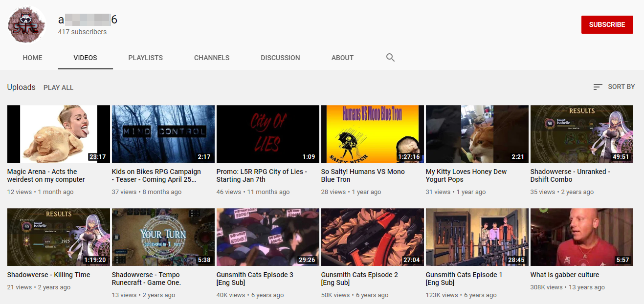Image resolution: width=644 pixels, height=304 pixels.
Task: Open 'So Salty! Humans VS Mono Blue Tron' title
Action: [x=363, y=175]
